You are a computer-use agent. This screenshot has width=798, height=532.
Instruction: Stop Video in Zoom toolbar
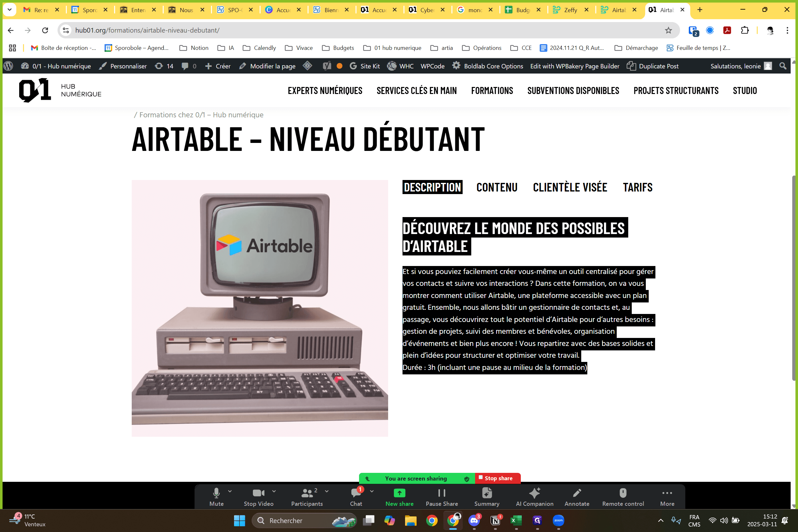[259, 497]
